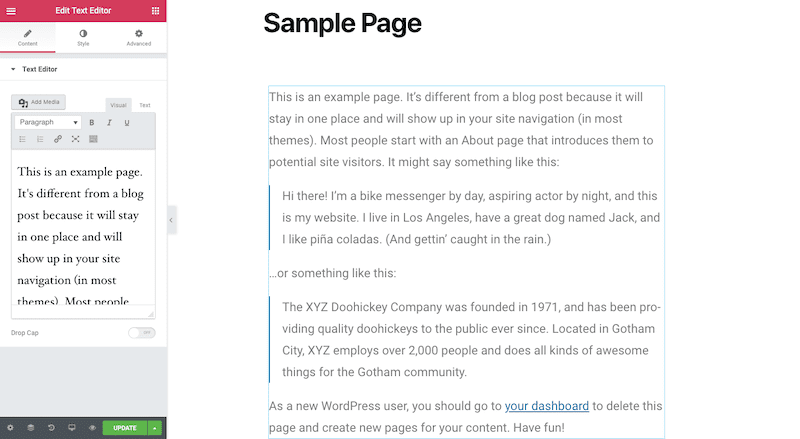Toggle preview changes eye icon

(x=92, y=428)
